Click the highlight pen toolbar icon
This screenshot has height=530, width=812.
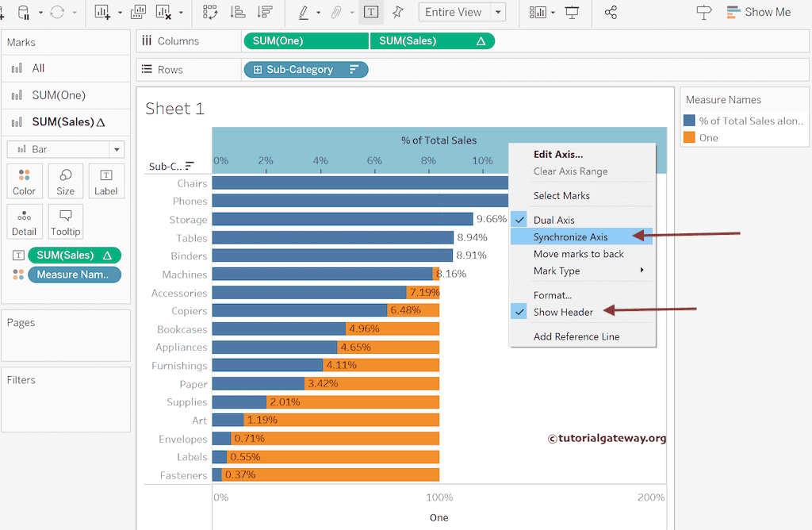[304, 12]
